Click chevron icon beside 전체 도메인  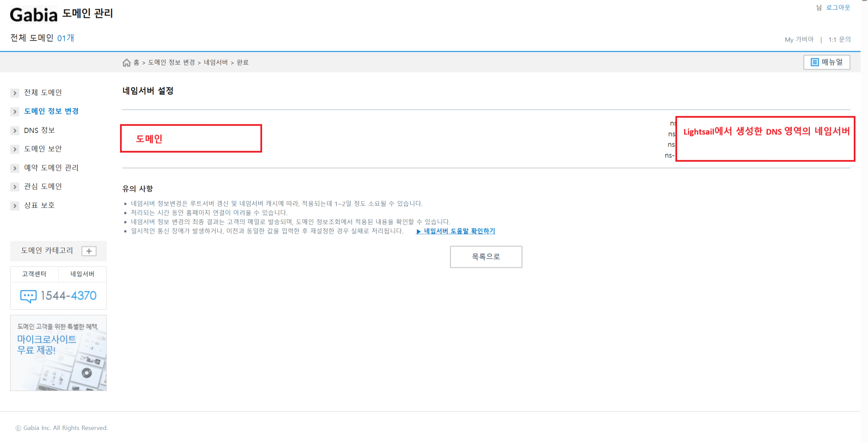click(x=15, y=93)
